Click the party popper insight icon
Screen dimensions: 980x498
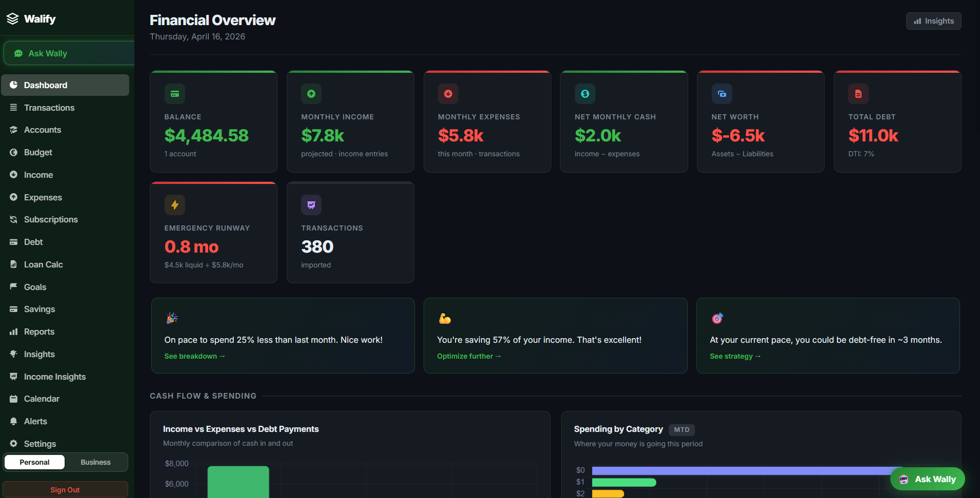point(172,318)
